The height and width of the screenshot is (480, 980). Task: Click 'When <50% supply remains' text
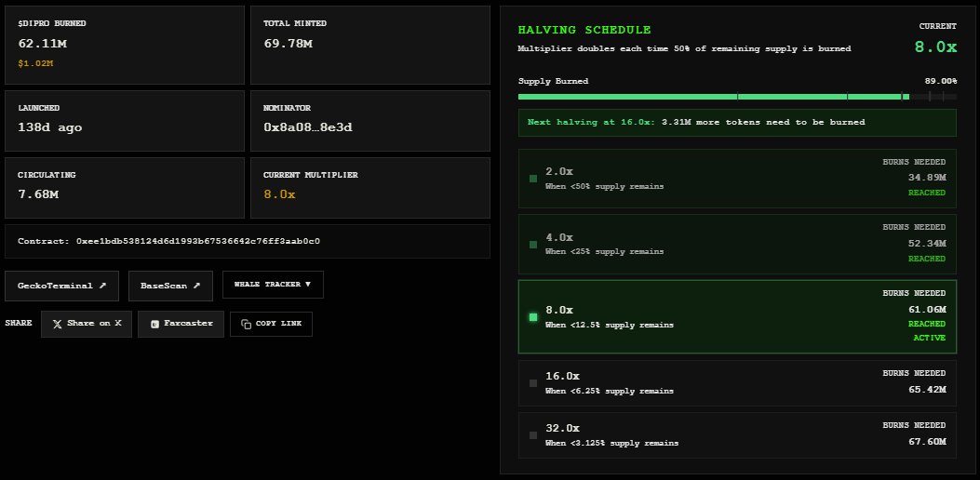coord(604,186)
